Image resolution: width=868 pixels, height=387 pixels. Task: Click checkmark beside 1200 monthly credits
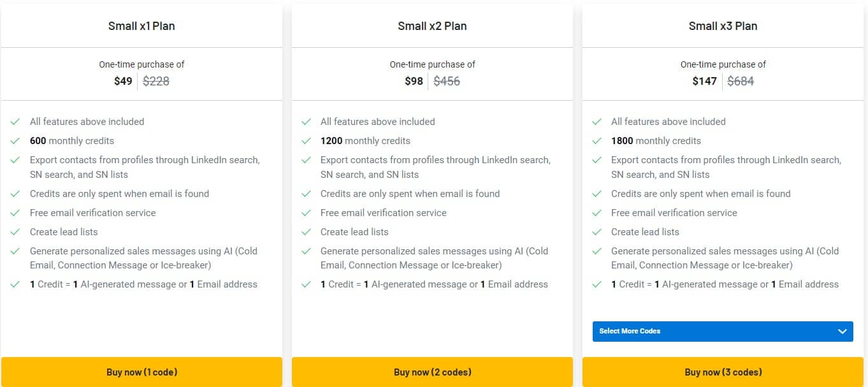point(307,140)
